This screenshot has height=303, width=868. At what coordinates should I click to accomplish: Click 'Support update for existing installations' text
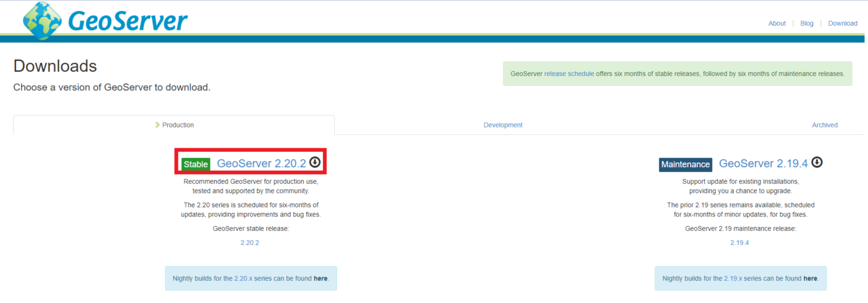[741, 182]
